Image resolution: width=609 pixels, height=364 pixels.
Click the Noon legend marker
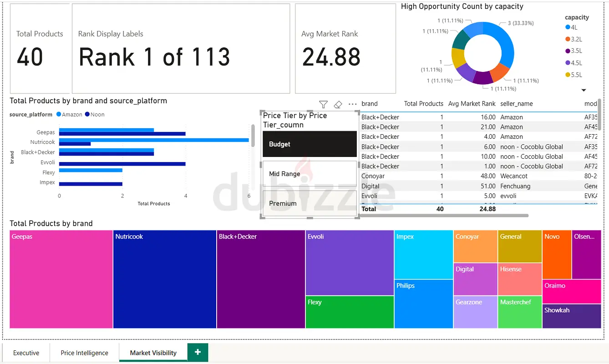tap(87, 115)
